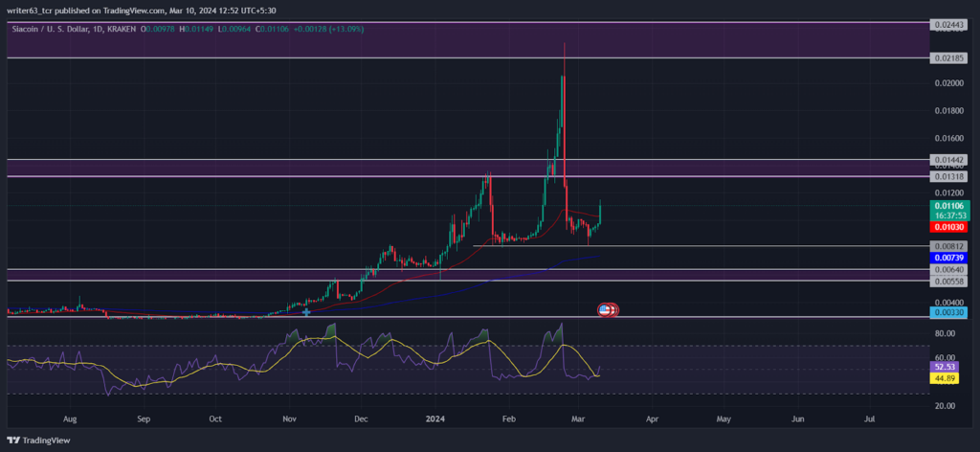Click the yellow 44.89 RSI average label
980x452 pixels.
[944, 377]
